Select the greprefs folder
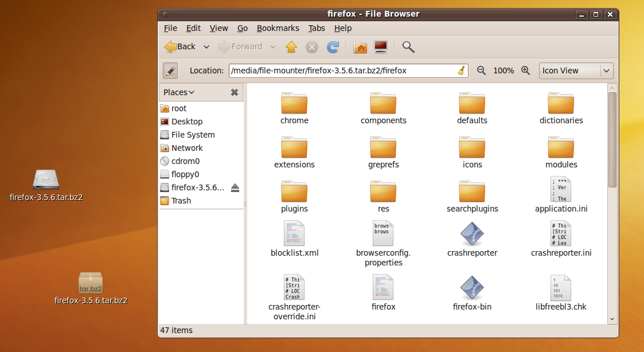 pos(383,152)
